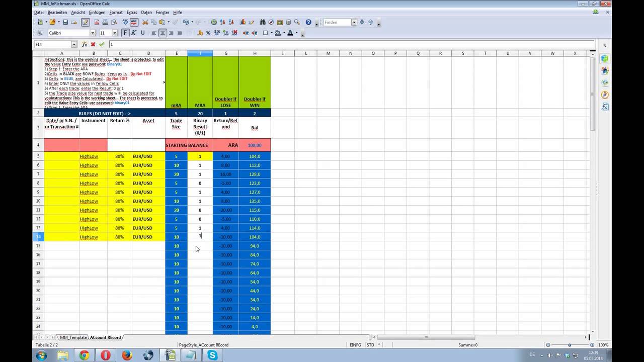Center cell content horizontally

point(163,33)
